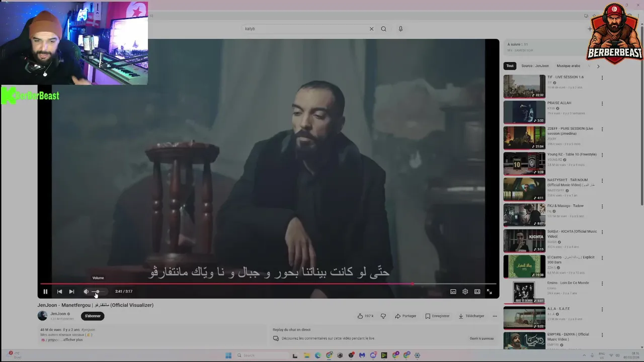Viewport: 644px width, 362px height.
Task: Select the Source : JenJoon chip
Action: (x=535, y=66)
